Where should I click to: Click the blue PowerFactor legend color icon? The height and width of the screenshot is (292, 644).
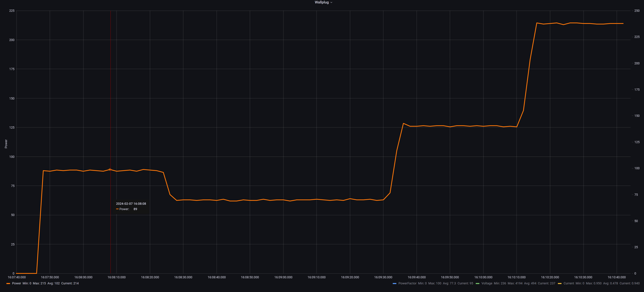pos(394,284)
